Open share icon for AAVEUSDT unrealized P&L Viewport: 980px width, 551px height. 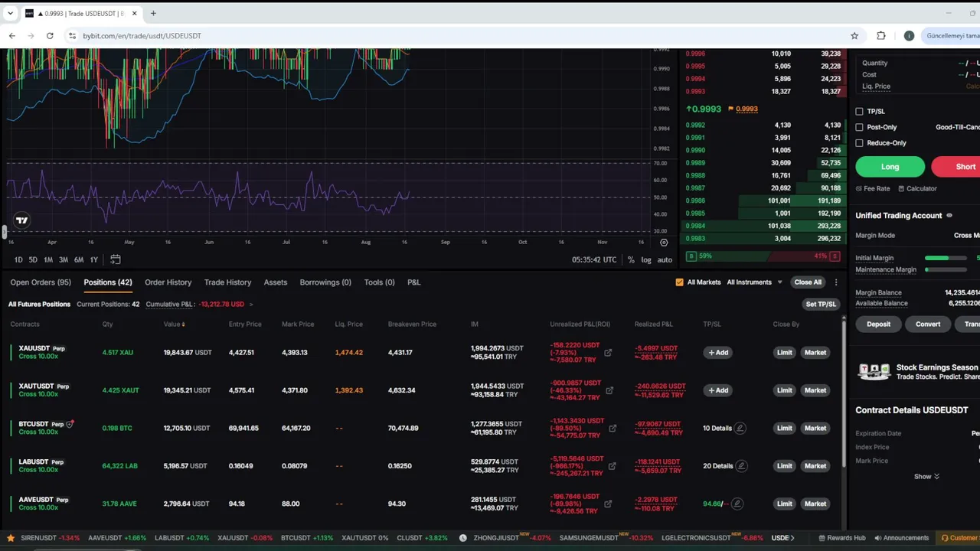(608, 504)
